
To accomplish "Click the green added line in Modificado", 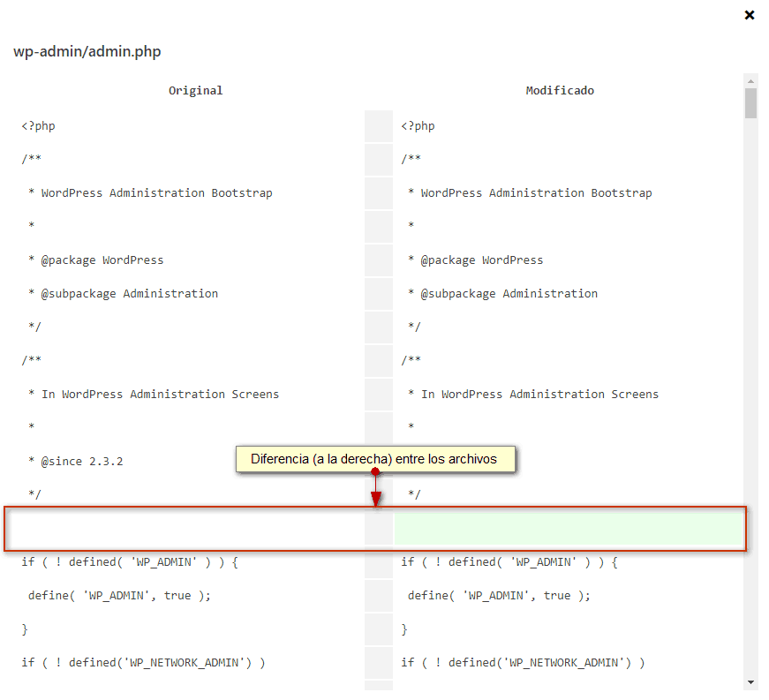I will click(569, 529).
